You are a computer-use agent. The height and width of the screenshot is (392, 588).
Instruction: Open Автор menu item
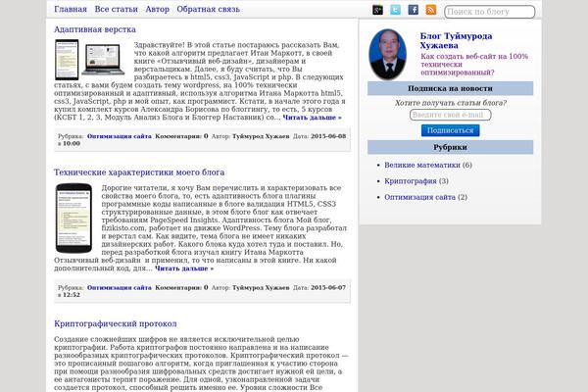click(158, 10)
